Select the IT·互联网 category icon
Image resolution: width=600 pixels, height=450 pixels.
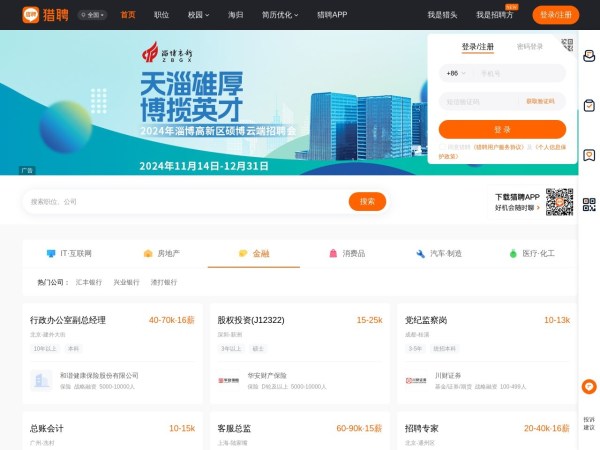point(51,254)
